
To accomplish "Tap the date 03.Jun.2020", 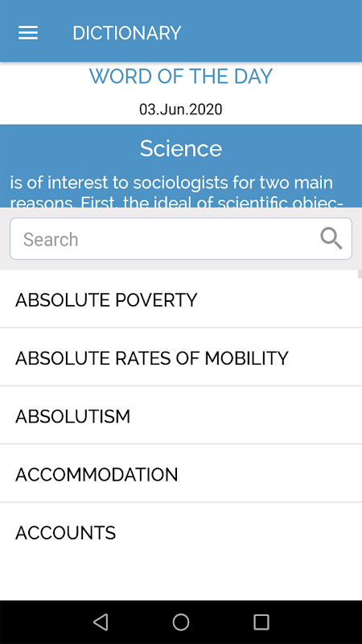I will pos(180,109).
